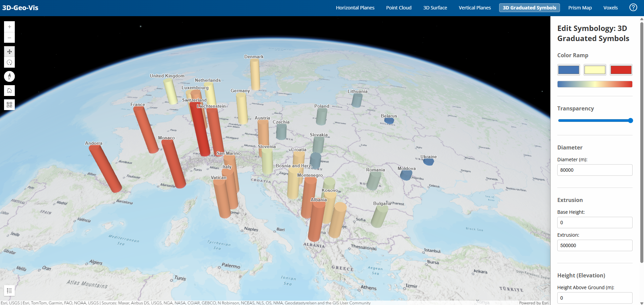Viewport: 644px width, 305px height.
Task: Pick the red color ramp swatch
Action: tap(621, 70)
